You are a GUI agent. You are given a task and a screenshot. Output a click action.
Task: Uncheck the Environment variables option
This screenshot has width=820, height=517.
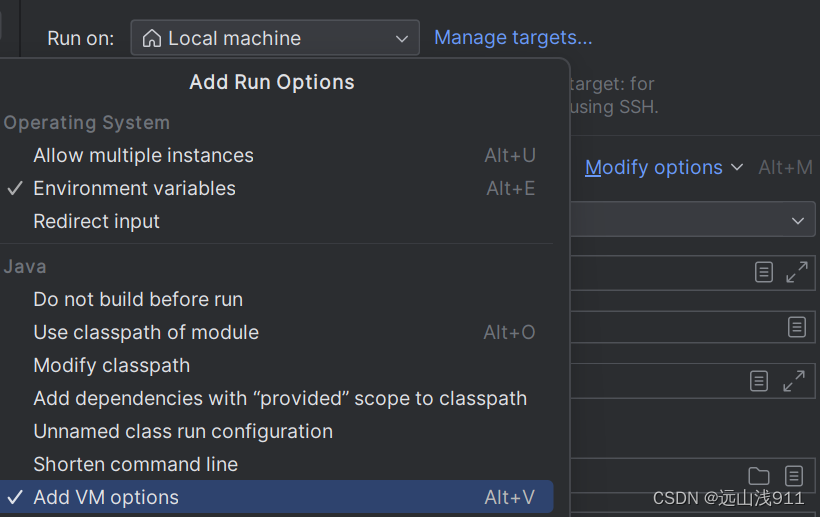tap(134, 189)
